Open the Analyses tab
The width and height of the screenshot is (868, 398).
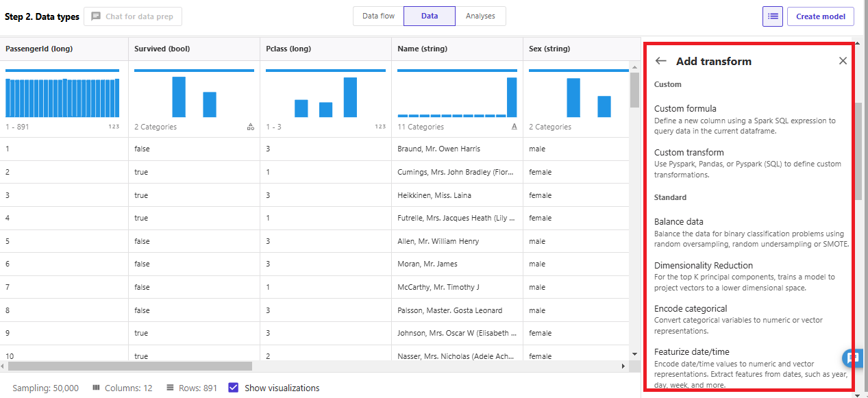pyautogui.click(x=480, y=16)
